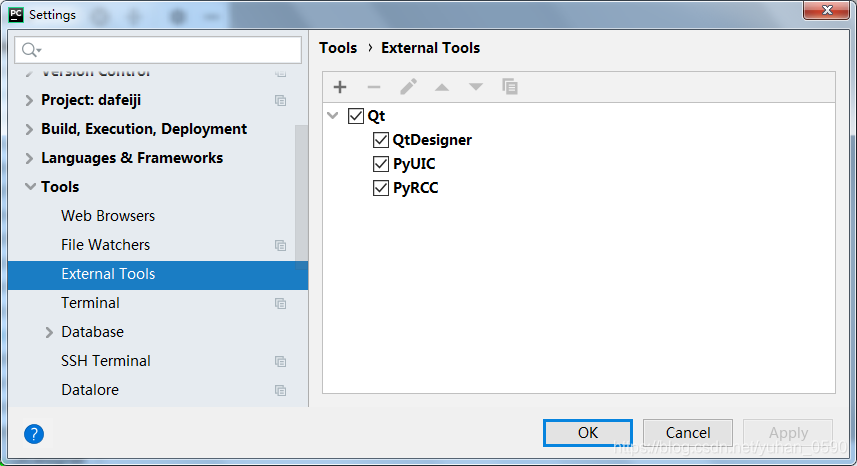Click the OK button

[588, 433]
